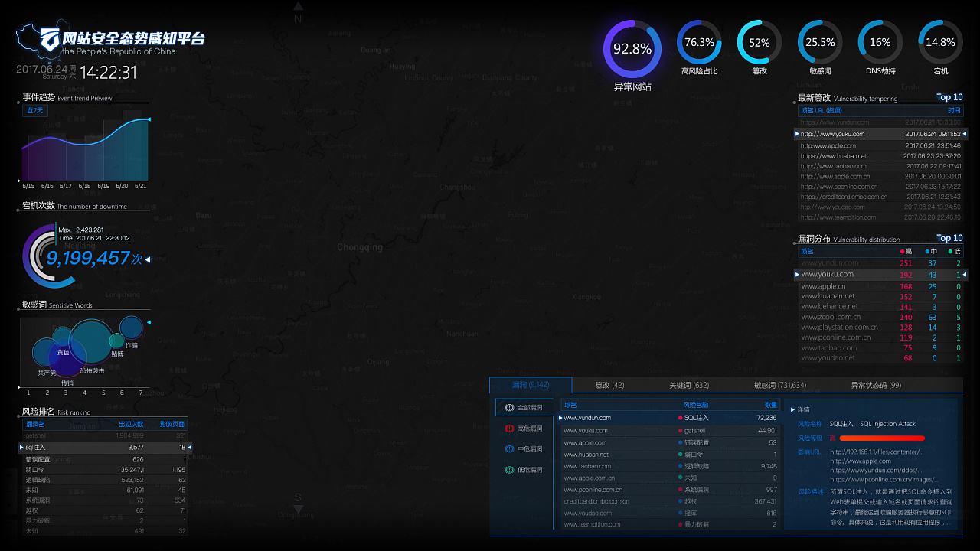Click the 恐怖袭击 bubble in sensitive words chart
Screen dimensions: 980x551
tap(92, 342)
